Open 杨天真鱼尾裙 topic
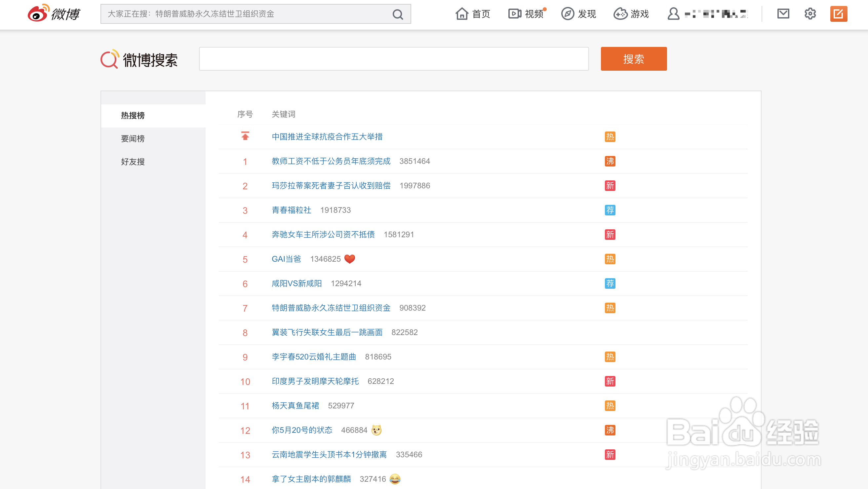Screen dimensions: 868x489 (x=296, y=406)
